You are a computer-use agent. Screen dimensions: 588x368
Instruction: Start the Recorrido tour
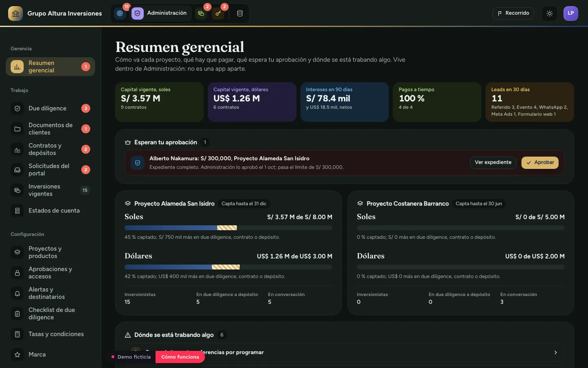click(513, 13)
